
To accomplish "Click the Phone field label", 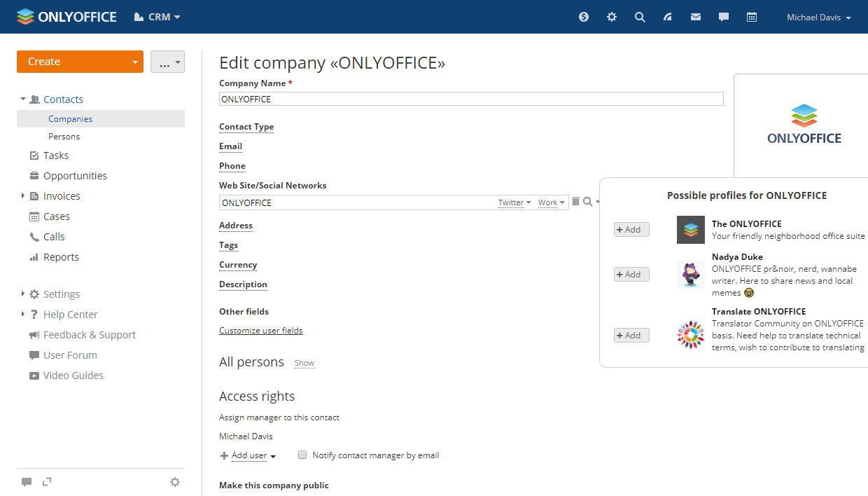I will coord(232,166).
